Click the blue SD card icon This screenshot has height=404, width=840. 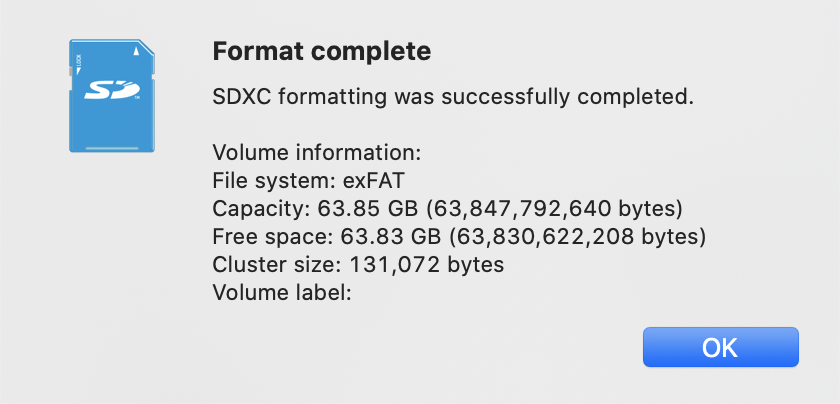[x=112, y=95]
